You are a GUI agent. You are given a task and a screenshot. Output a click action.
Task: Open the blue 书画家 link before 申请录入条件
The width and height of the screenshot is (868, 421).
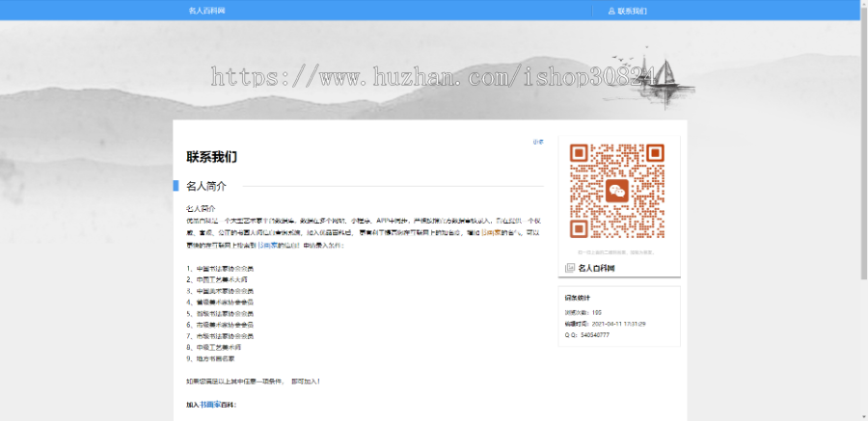(267, 244)
